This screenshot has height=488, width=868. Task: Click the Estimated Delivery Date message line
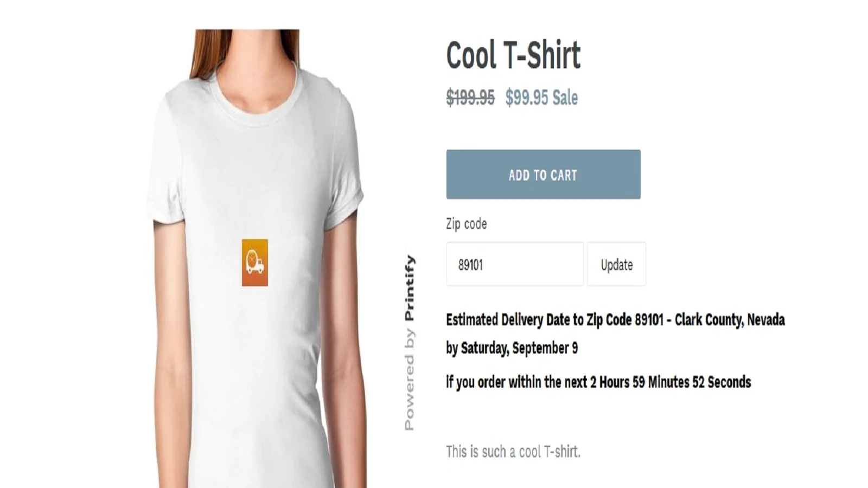pos(615,320)
